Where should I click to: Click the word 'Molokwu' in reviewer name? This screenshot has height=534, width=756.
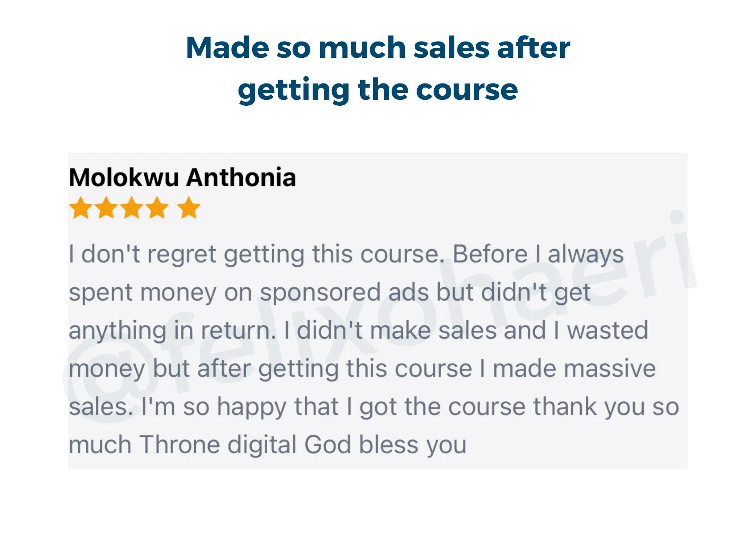[x=124, y=177]
